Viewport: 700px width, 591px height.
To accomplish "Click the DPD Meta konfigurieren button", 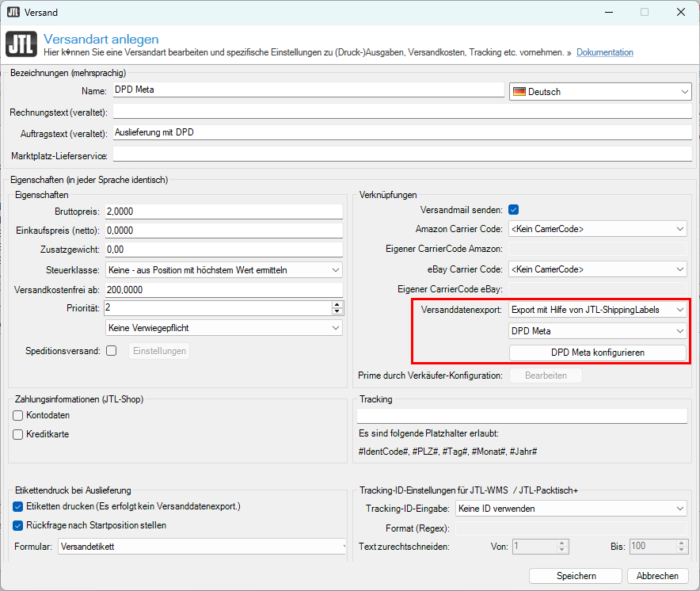I will click(x=597, y=353).
